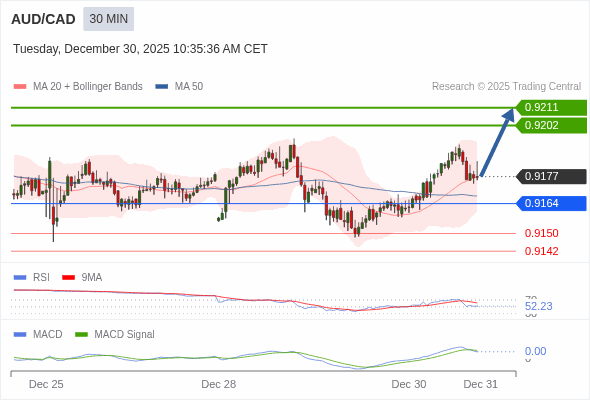Click the green MACD Signal swatch
Screen dimensions: 590x400
pos(81,335)
